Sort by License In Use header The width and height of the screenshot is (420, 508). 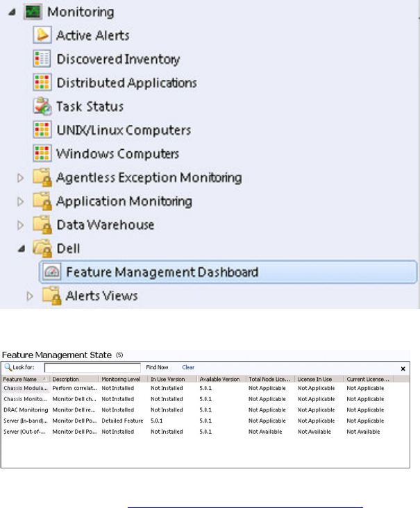(x=320, y=379)
